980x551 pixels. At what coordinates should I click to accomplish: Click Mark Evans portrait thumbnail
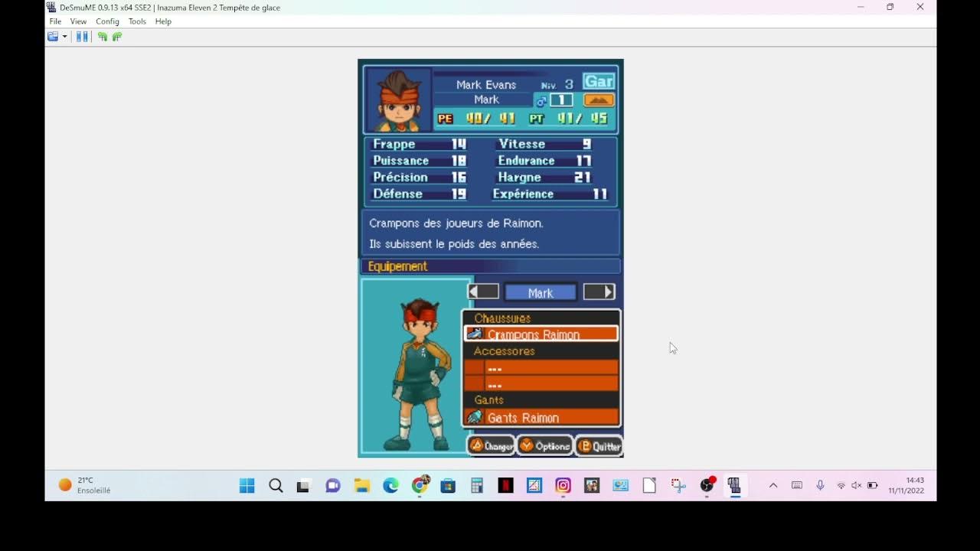398,100
